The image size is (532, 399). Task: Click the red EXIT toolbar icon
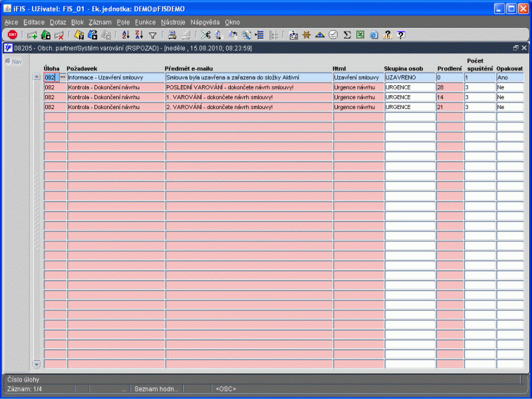[x=13, y=35]
